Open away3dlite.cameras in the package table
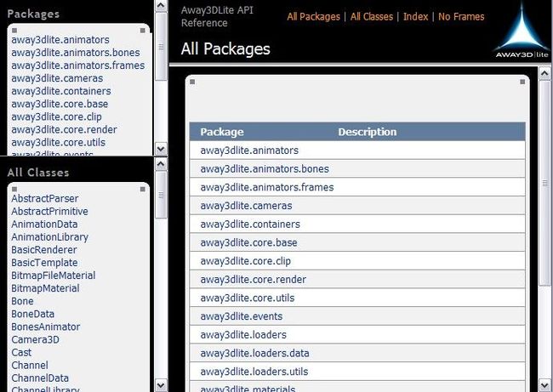This screenshot has width=553, height=392. click(x=246, y=206)
